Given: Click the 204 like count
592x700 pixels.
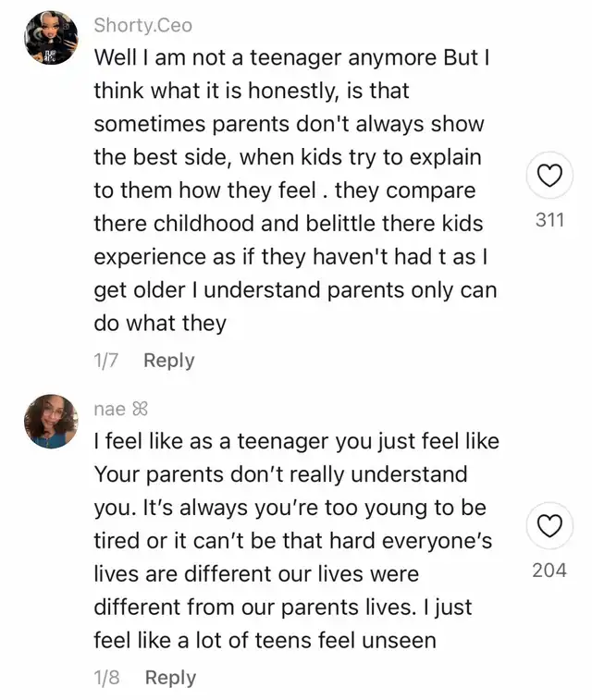Looking at the screenshot, I should coord(549,571).
